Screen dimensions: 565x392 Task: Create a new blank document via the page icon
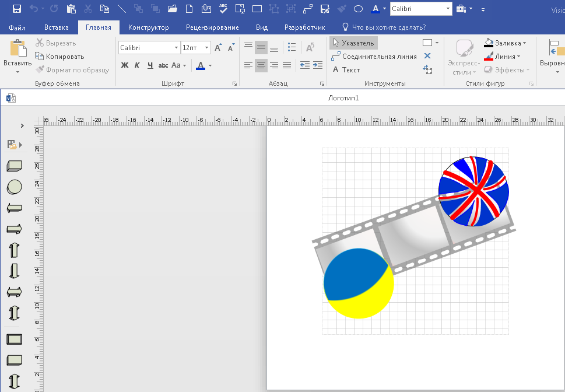189,9
